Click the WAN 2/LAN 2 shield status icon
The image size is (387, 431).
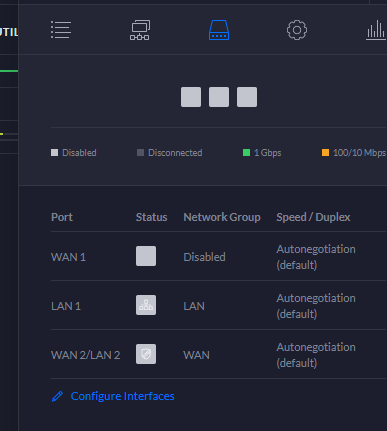tap(146, 354)
